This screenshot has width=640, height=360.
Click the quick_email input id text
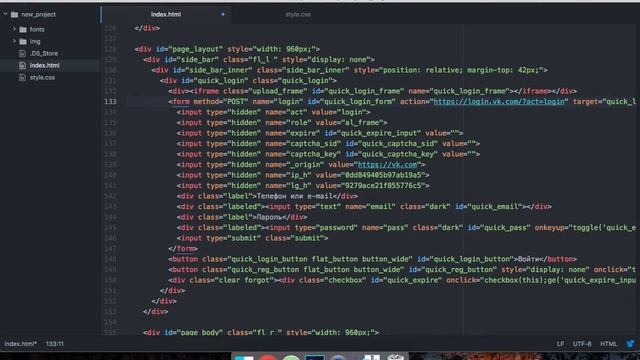click(496, 207)
